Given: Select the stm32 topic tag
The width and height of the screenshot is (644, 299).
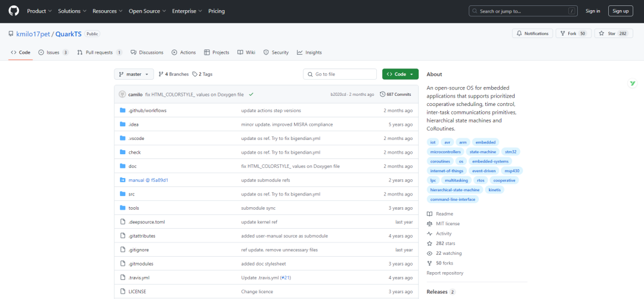Looking at the screenshot, I should tap(510, 152).
